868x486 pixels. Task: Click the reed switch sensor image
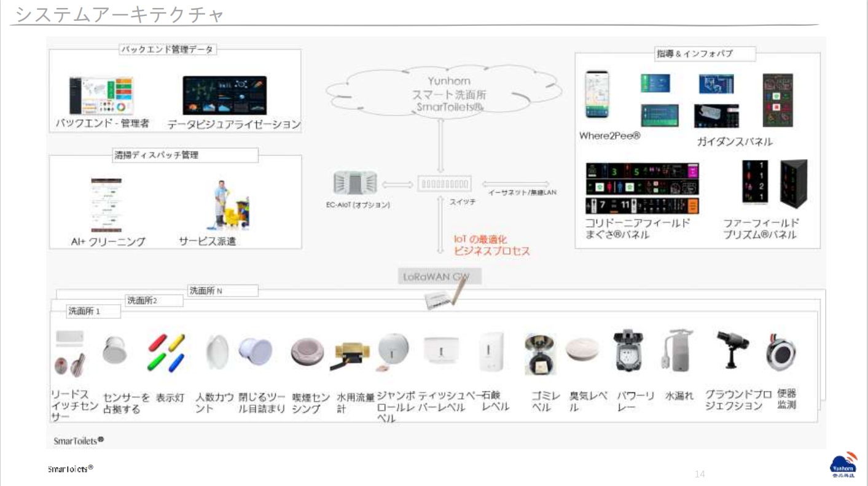click(x=69, y=353)
